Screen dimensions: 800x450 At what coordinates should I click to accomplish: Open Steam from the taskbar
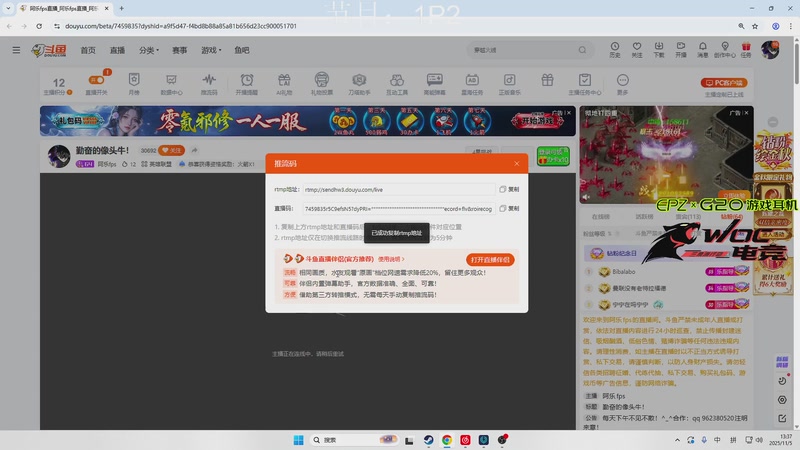click(x=429, y=440)
